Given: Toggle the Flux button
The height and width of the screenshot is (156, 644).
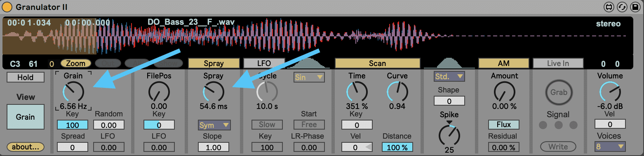Looking at the screenshot, I should click(x=504, y=124).
